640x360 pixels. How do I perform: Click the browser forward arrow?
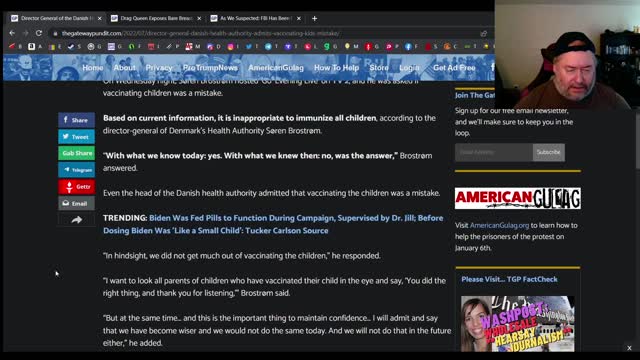pos(25,33)
